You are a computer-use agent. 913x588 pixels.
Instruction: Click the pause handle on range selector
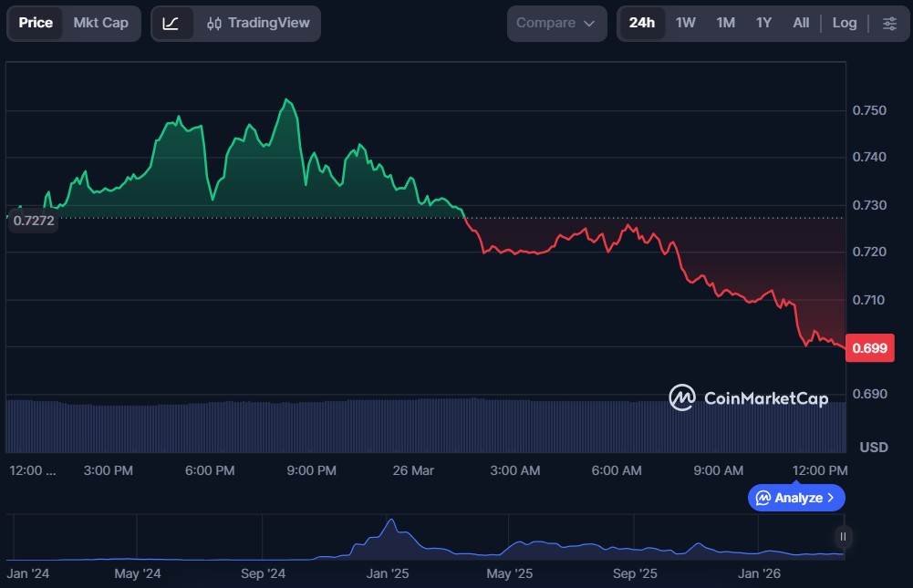point(844,537)
